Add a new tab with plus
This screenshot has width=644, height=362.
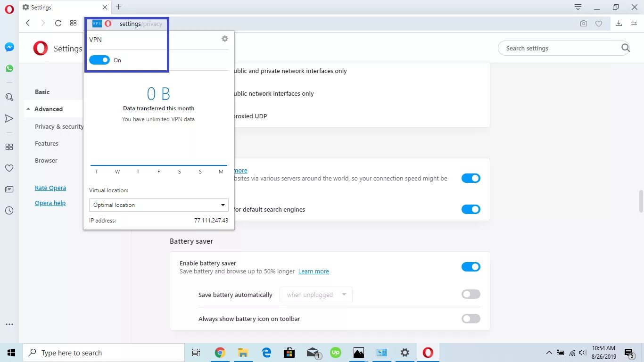click(119, 7)
